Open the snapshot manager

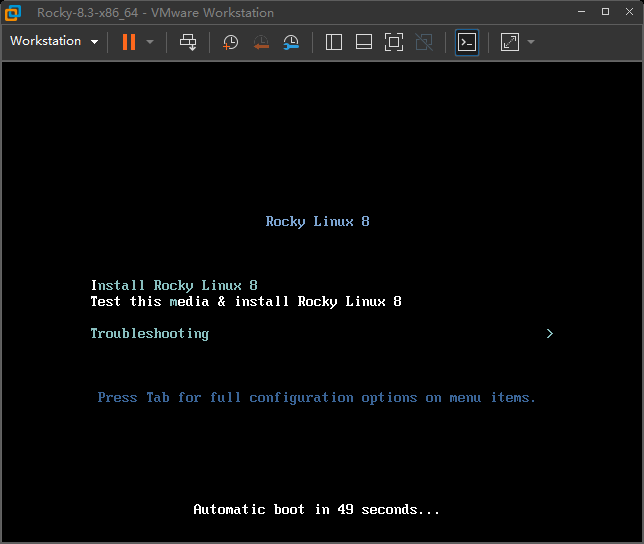(x=291, y=42)
